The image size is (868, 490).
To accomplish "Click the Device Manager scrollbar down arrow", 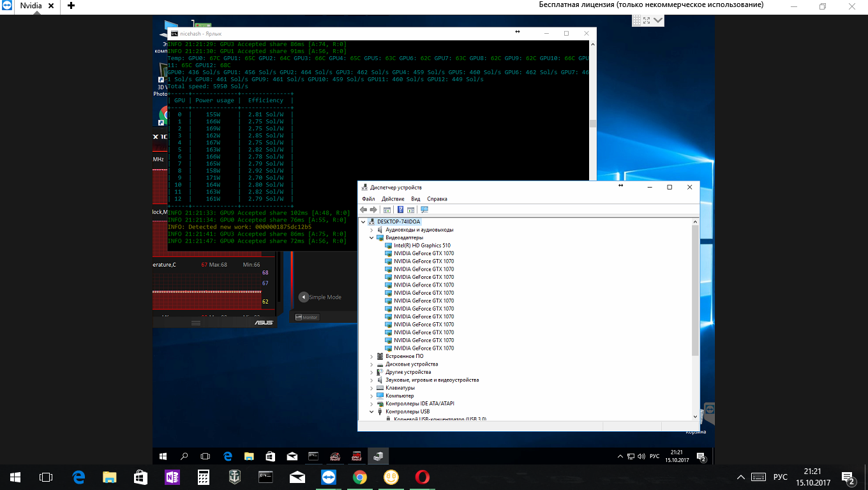I will (x=696, y=416).
